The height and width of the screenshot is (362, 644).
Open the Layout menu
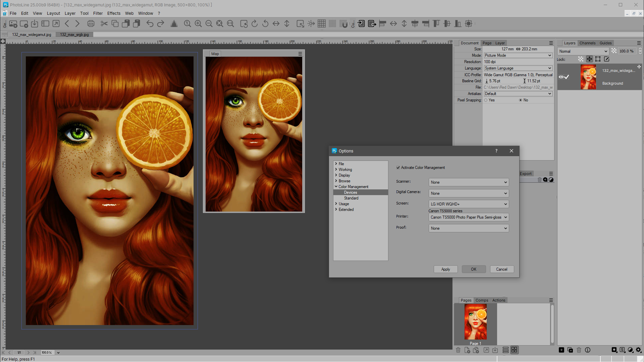coord(53,13)
